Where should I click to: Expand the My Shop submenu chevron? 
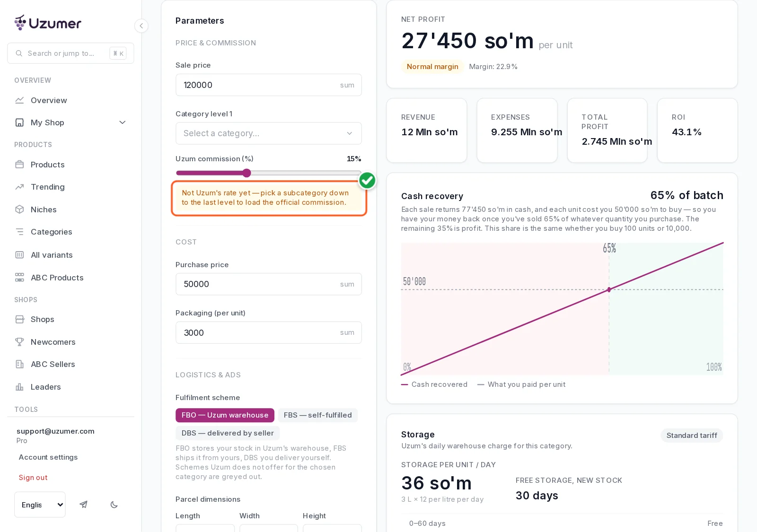123,122
